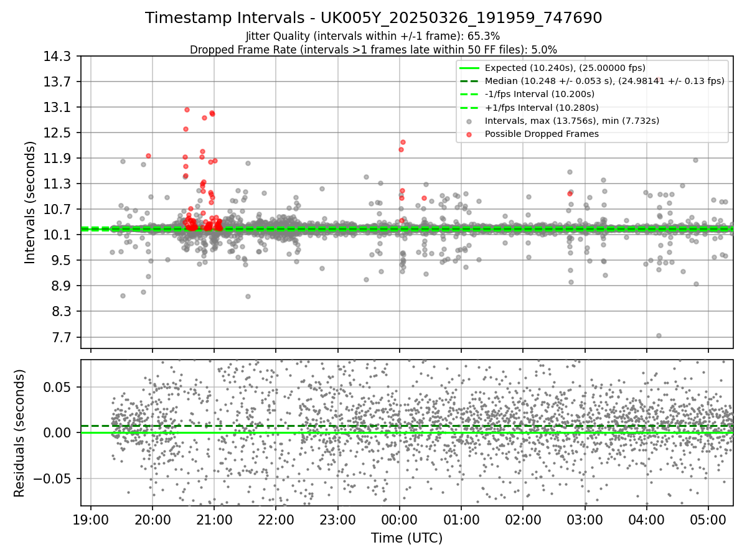This screenshot has height=560, width=747.
Task: Click the 'Intervals (seconds)' y-axis label
Action: 31,202
